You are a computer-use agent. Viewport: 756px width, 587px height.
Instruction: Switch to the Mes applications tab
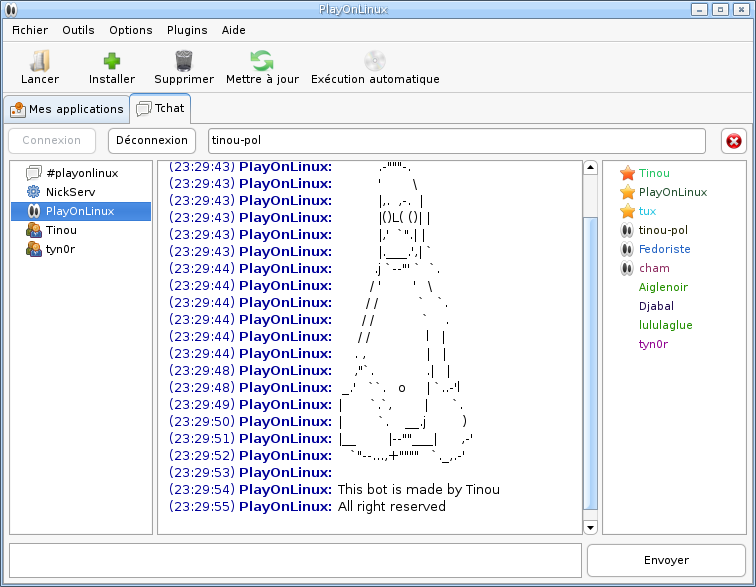click(67, 109)
